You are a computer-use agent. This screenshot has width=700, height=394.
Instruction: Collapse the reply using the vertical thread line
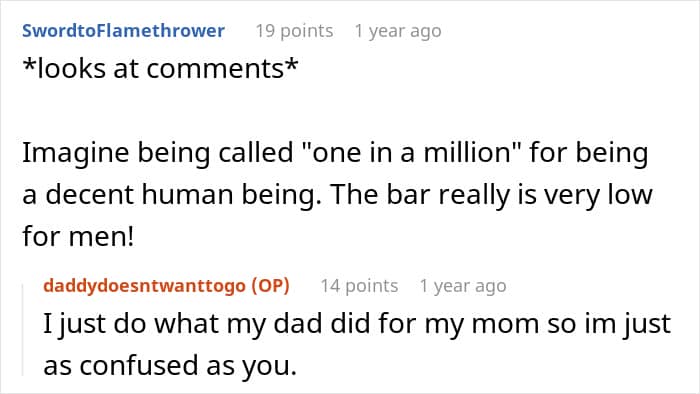[23, 330]
